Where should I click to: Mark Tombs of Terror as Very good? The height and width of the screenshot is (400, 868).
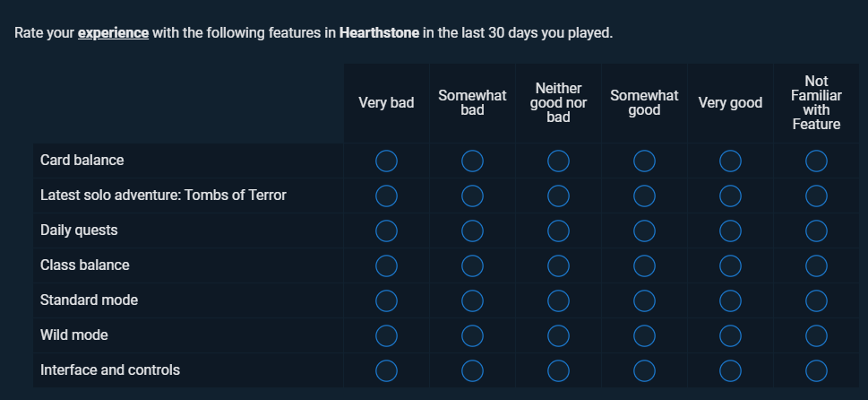[x=730, y=196]
